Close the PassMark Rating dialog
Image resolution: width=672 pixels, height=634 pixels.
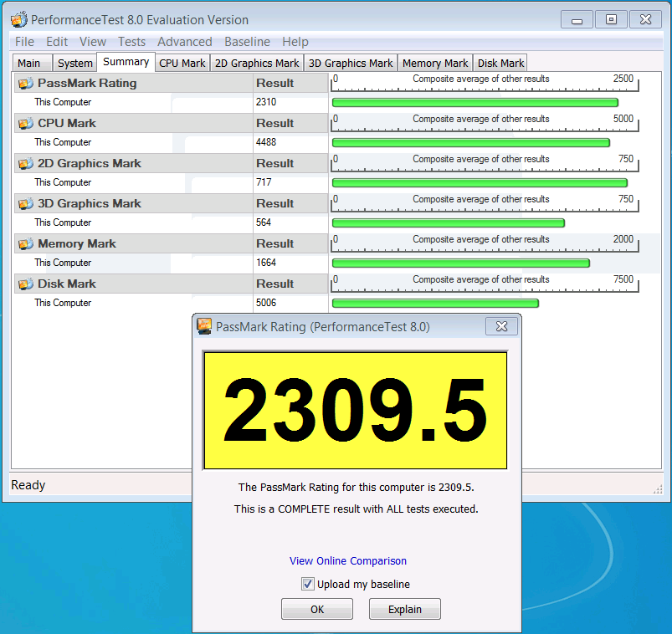coord(501,326)
